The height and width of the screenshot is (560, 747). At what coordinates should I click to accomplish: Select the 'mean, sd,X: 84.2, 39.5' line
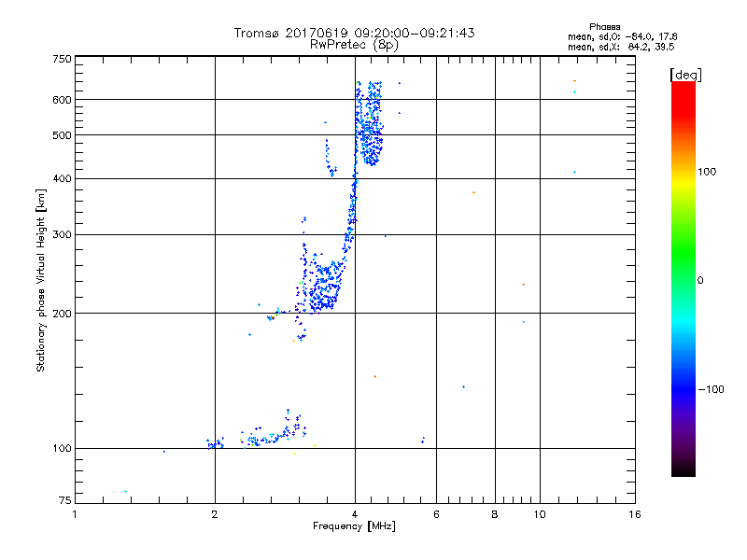(x=621, y=47)
